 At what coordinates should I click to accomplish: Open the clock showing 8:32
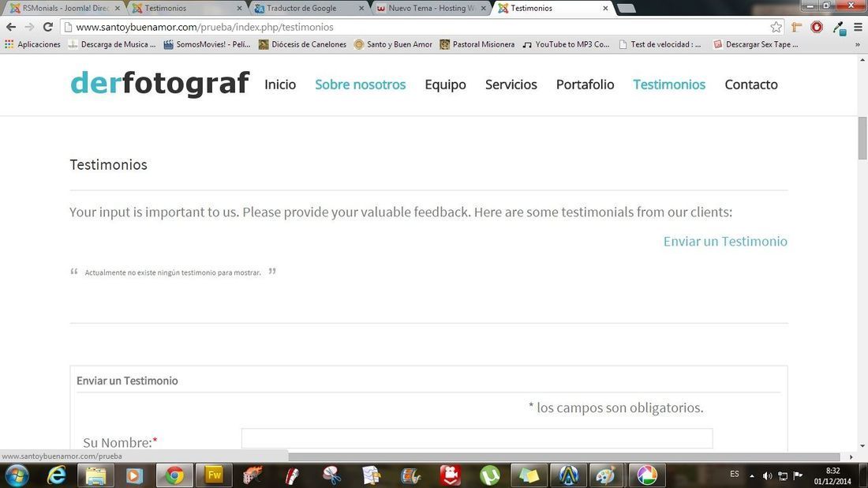point(832,476)
